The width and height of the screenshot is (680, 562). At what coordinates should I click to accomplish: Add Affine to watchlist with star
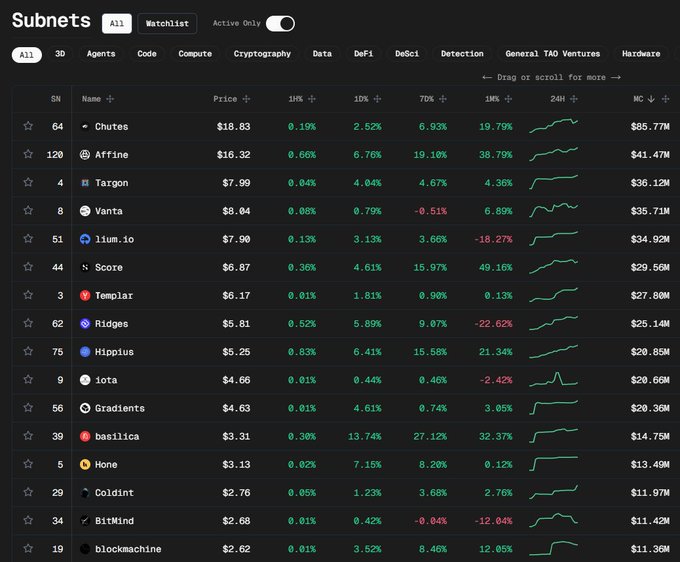[28, 155]
